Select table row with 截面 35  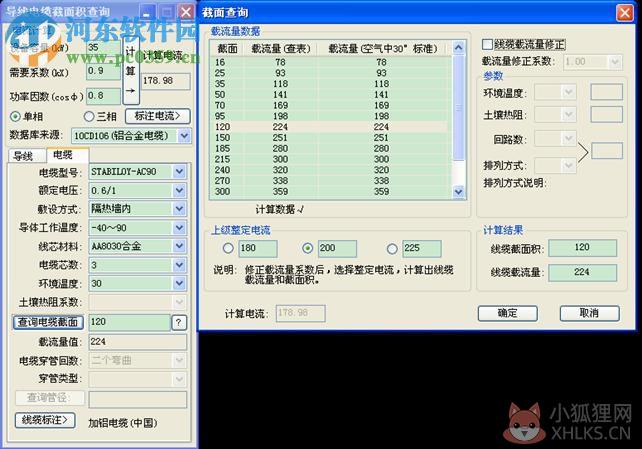(x=331, y=84)
